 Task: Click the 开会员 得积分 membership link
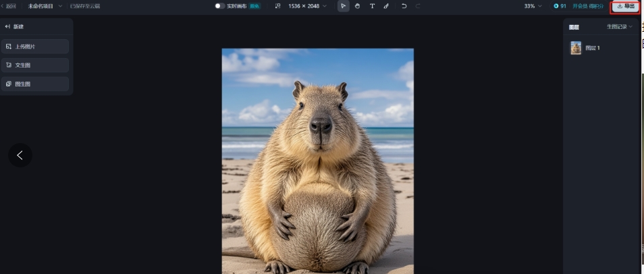[x=588, y=6]
